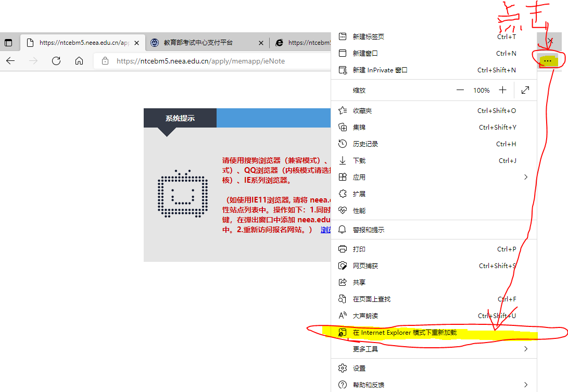Screen dimensions: 568x392
Task: Enter full screen via the expand arrows icon
Action: 525,90
